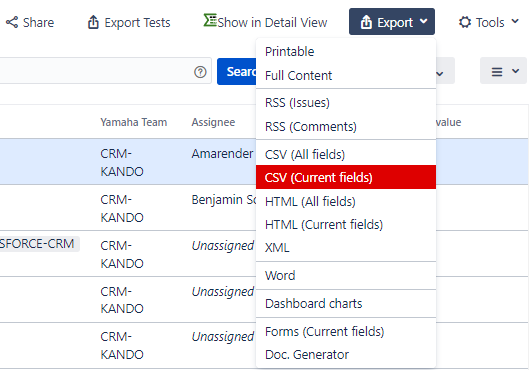
Task: Click Show in Detail View icon
Action: 210,20
